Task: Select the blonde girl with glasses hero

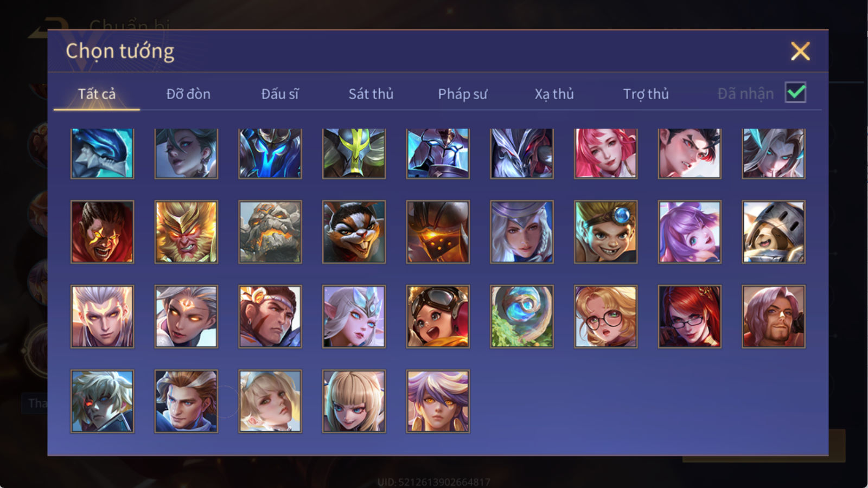Action: tap(605, 317)
